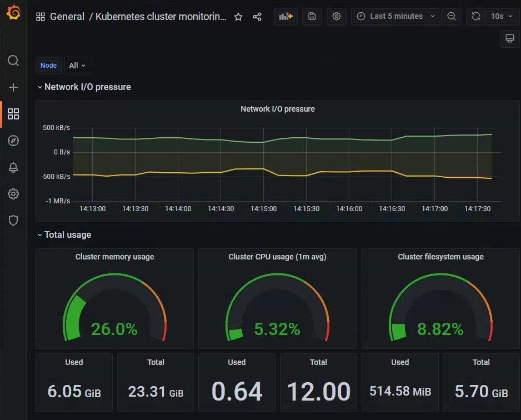Image resolution: width=521 pixels, height=420 pixels.
Task: Open the Last 5 minutes time picker
Action: pos(396,17)
